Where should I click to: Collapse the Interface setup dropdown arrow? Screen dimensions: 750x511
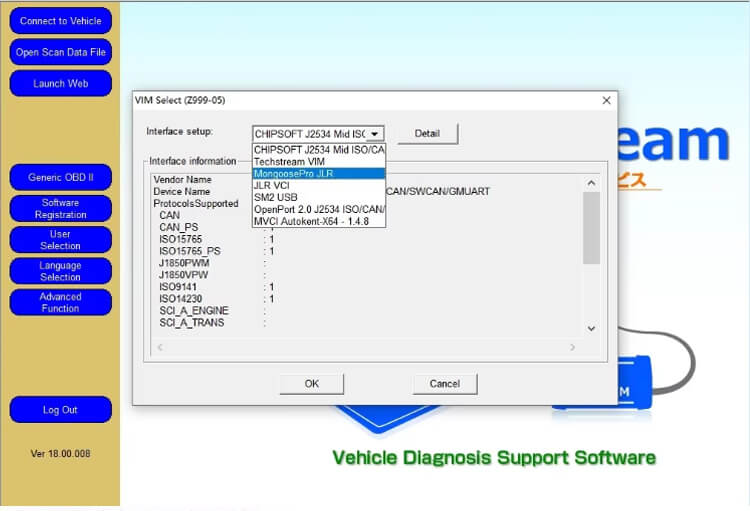click(x=375, y=134)
